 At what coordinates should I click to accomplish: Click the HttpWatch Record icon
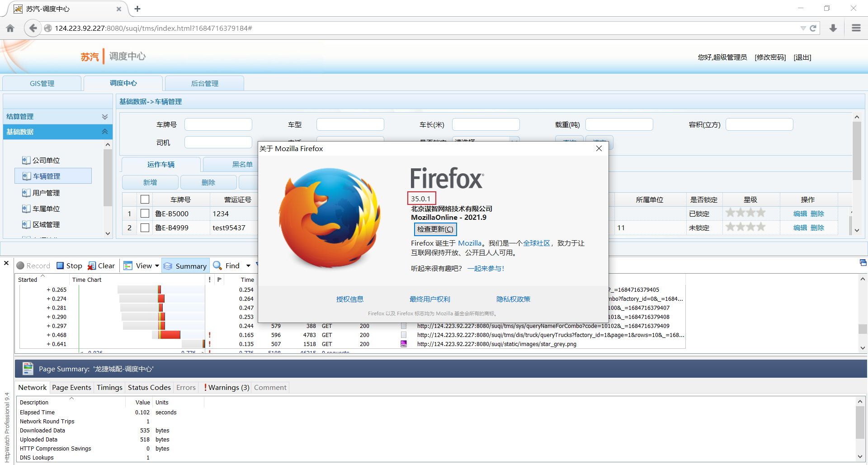pyautogui.click(x=20, y=266)
